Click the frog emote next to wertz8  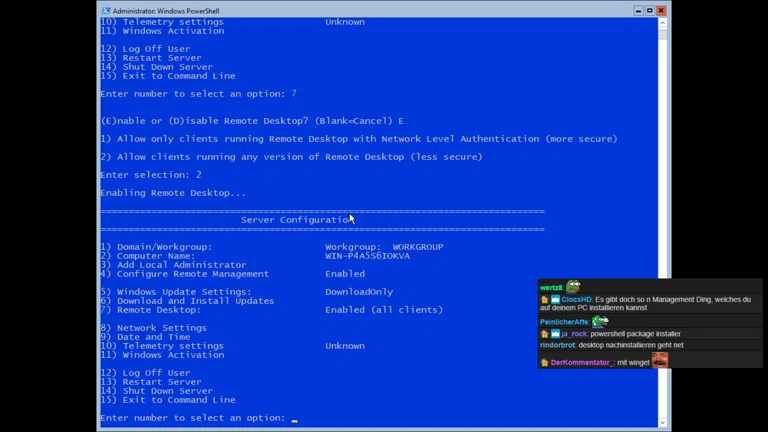point(573,286)
